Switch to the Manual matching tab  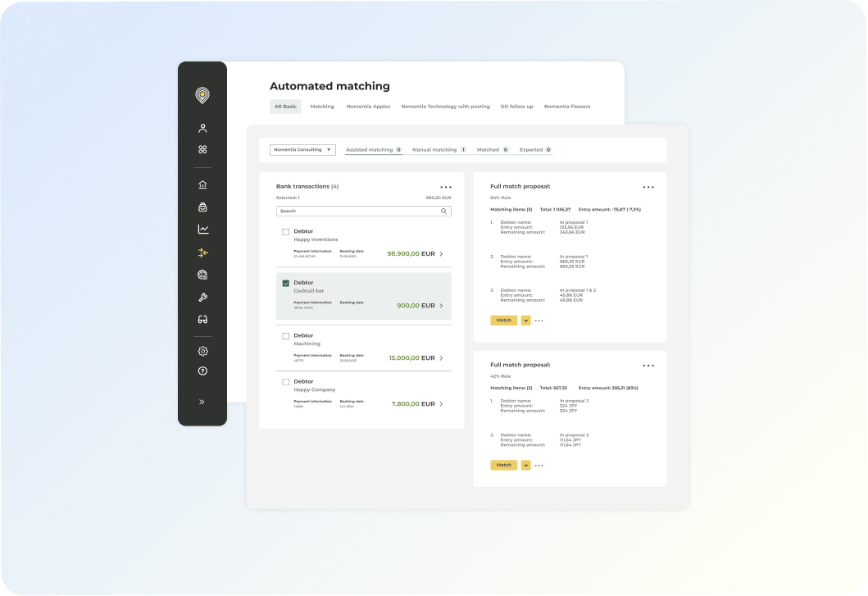(x=434, y=149)
